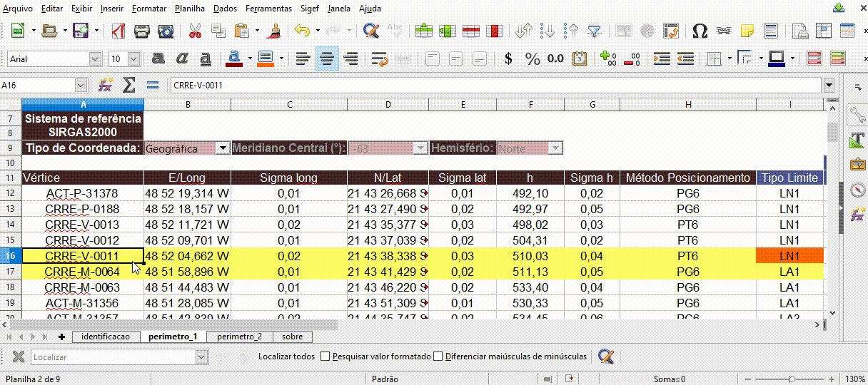Viewport: 868px width, 385px height.
Task: Select the orange LN1 cell in row 16
Action: point(789,256)
